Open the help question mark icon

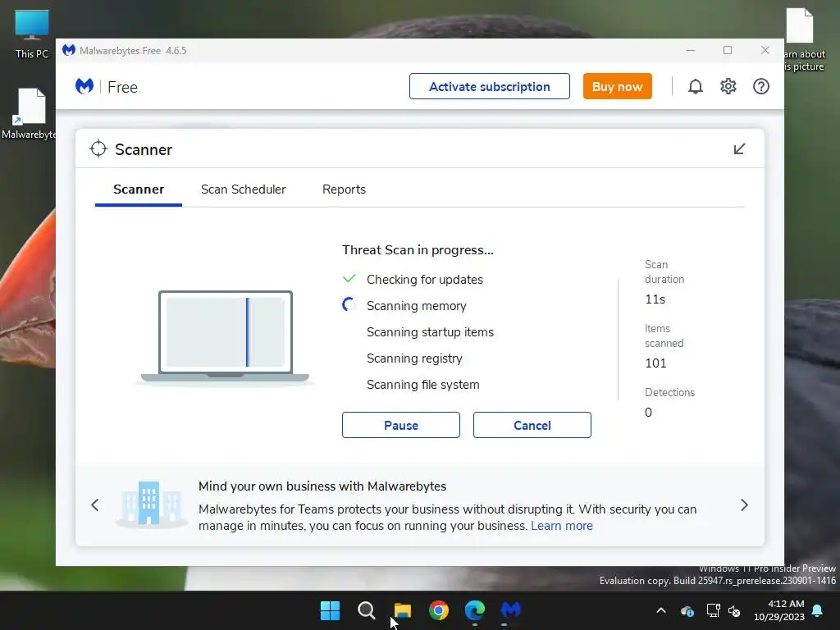click(760, 86)
